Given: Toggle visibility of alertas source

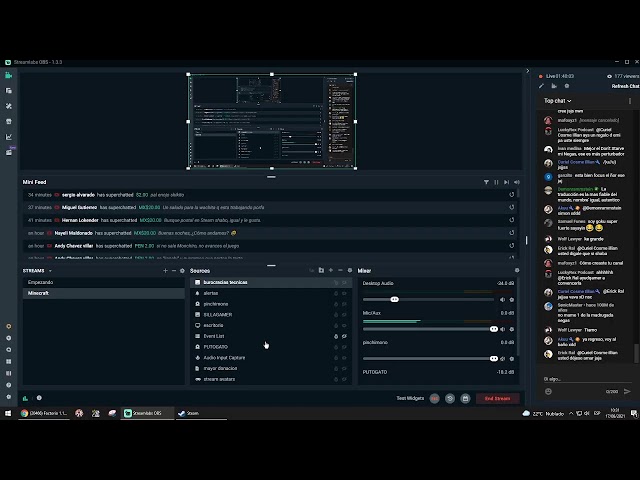Looking at the screenshot, I should click(x=344, y=293).
